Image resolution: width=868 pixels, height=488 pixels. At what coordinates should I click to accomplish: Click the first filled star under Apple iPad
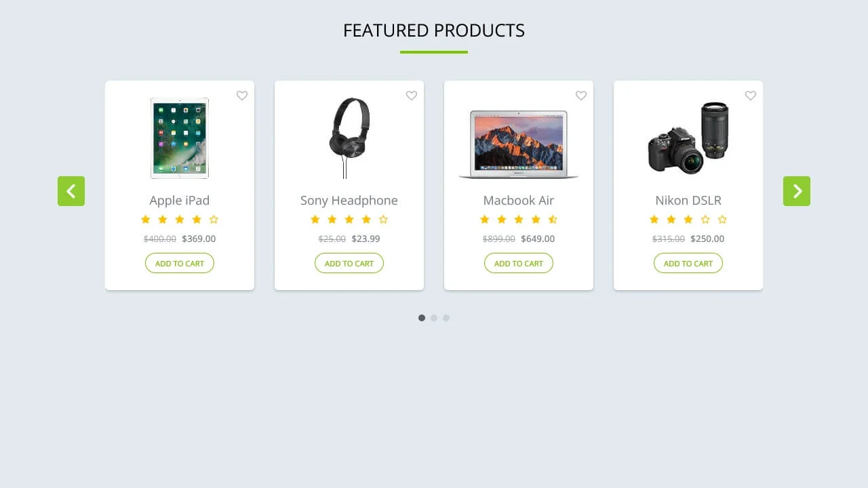click(x=146, y=219)
